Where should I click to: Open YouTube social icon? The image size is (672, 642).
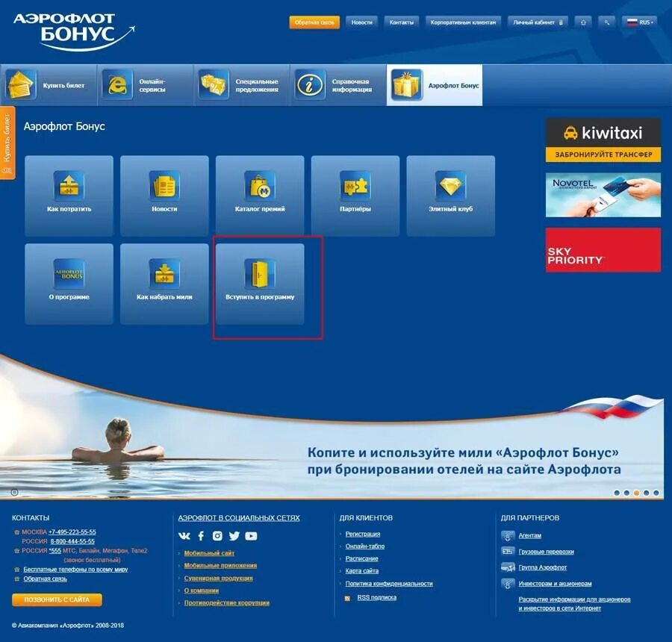[x=251, y=536]
